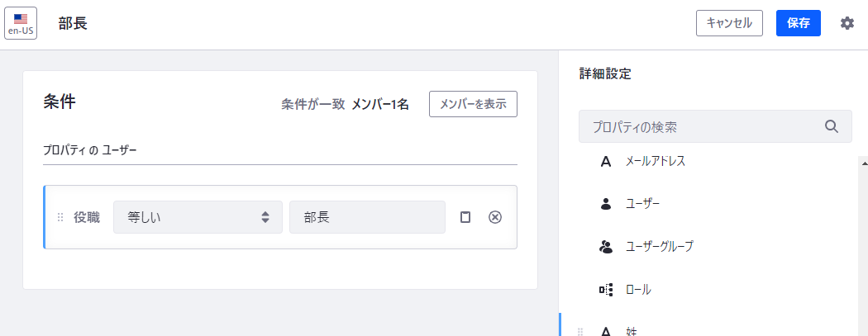Click the search magnifier icon
This screenshot has width=868, height=336.
point(832,127)
